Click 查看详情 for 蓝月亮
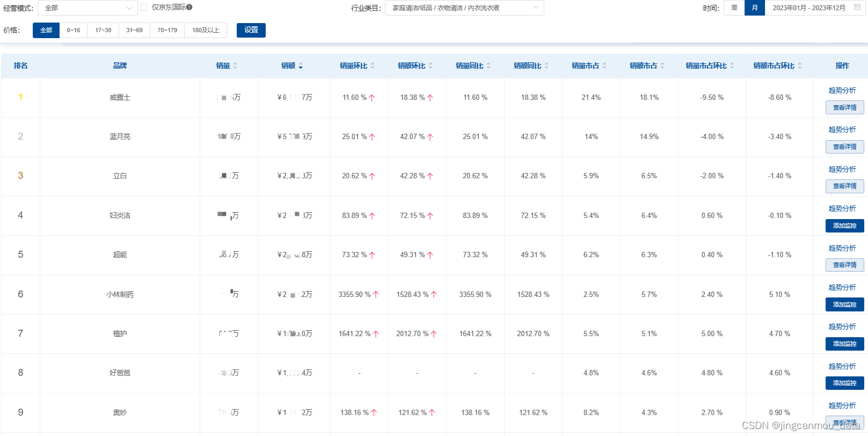The width and height of the screenshot is (868, 436). [845, 147]
